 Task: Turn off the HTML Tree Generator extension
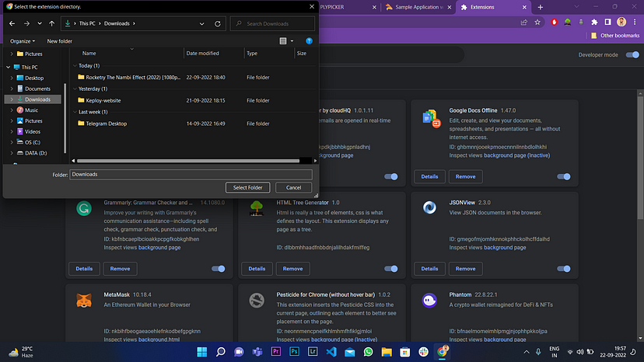click(x=391, y=269)
